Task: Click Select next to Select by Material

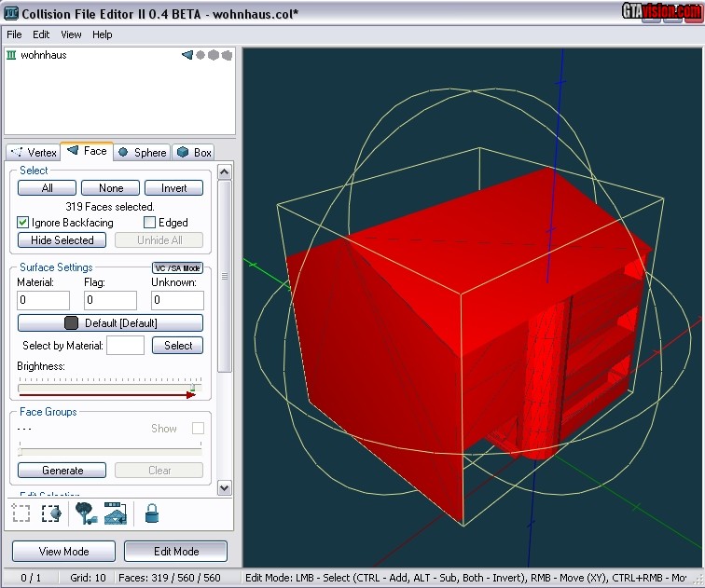Action: (177, 346)
